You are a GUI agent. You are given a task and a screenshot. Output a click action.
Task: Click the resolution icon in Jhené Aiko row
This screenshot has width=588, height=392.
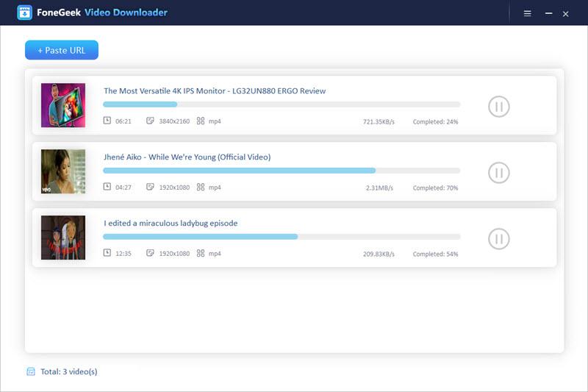point(150,186)
